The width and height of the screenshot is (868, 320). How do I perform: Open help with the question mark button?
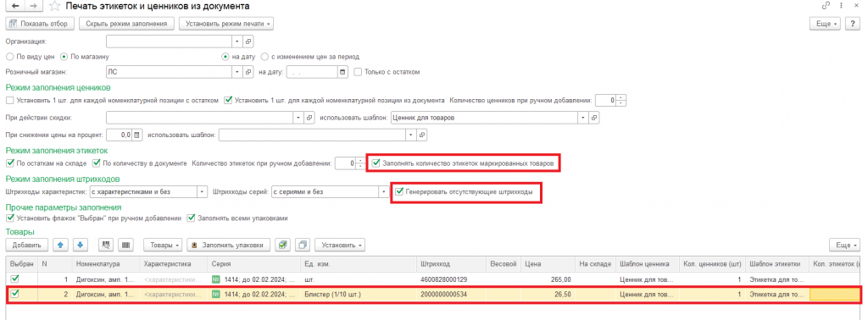tap(853, 24)
